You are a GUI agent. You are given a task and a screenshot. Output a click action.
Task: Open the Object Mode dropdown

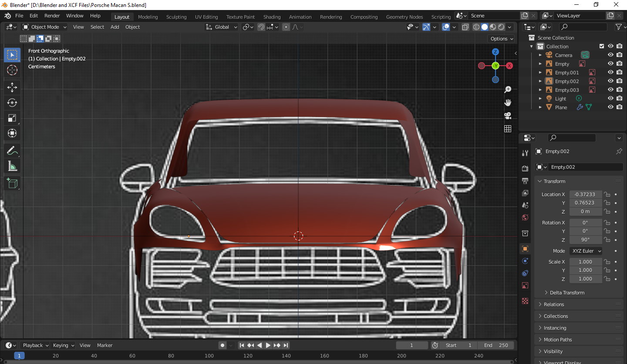tap(45, 27)
